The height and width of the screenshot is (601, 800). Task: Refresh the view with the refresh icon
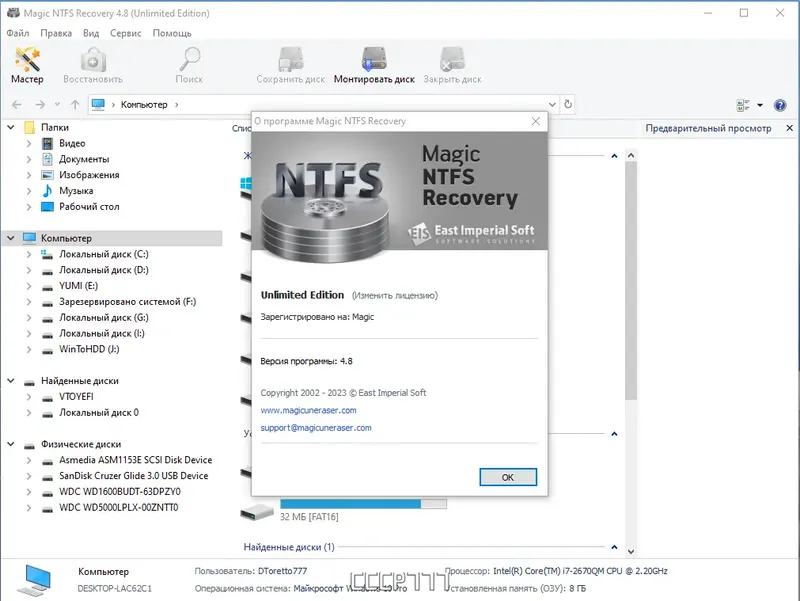tap(569, 103)
